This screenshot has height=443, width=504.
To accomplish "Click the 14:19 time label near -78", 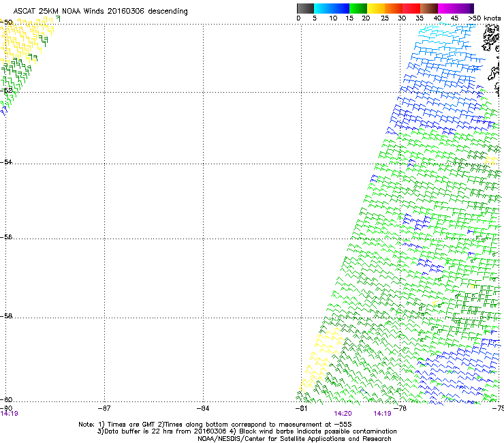I will click(382, 414).
